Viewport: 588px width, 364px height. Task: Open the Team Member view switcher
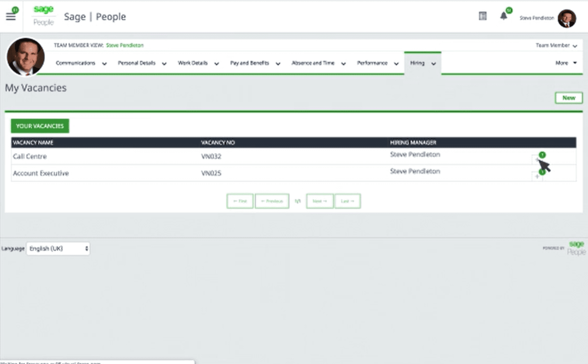(556, 45)
